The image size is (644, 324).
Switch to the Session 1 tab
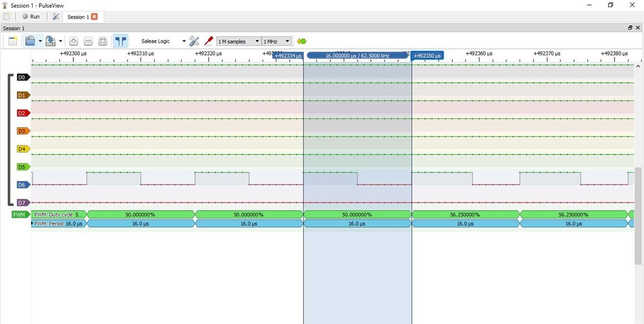tap(78, 17)
